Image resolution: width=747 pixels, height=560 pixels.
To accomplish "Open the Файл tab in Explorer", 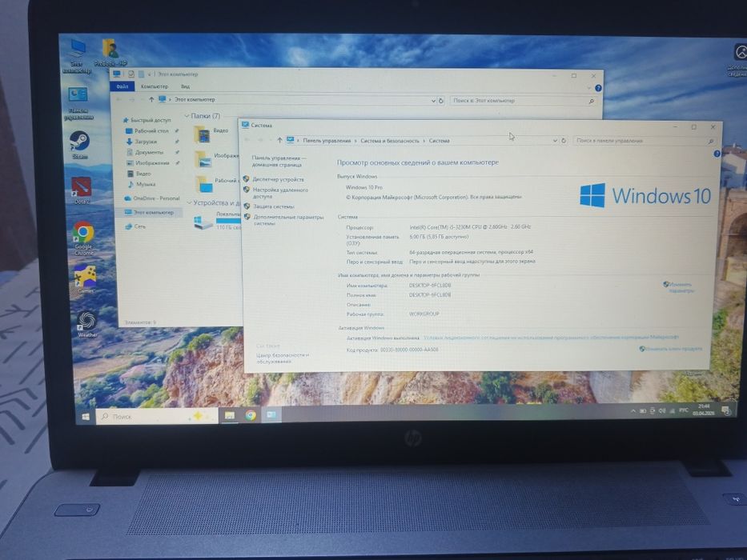I will pyautogui.click(x=122, y=86).
